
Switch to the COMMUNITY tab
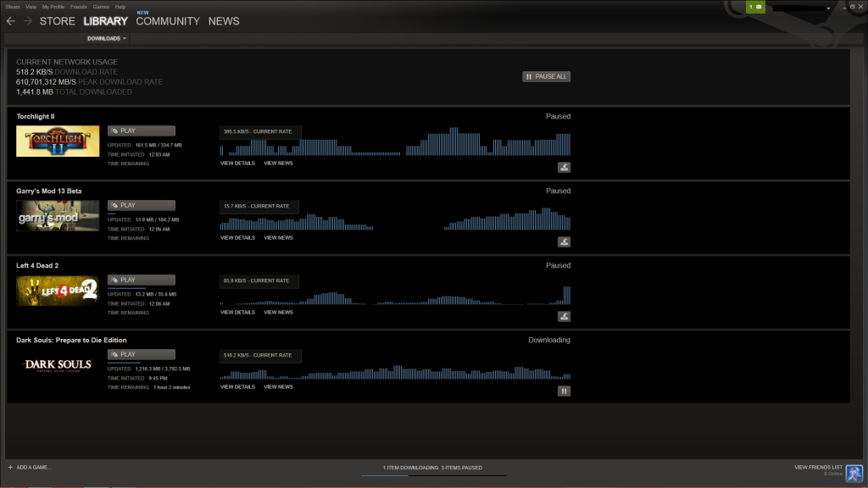coord(168,21)
